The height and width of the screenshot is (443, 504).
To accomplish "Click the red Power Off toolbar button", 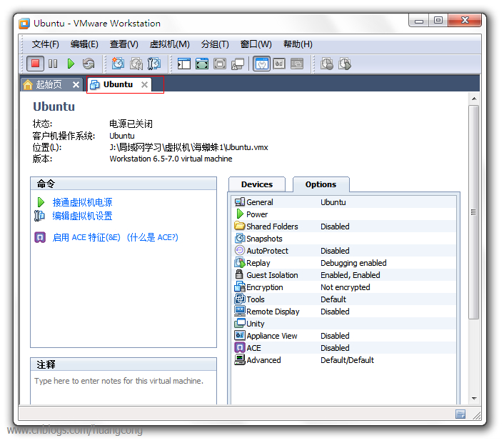I will click(x=35, y=64).
